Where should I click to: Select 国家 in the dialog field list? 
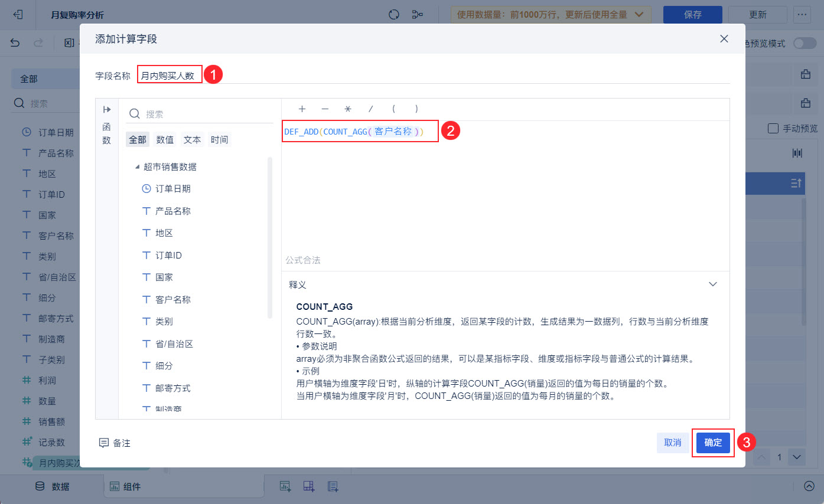[164, 277]
